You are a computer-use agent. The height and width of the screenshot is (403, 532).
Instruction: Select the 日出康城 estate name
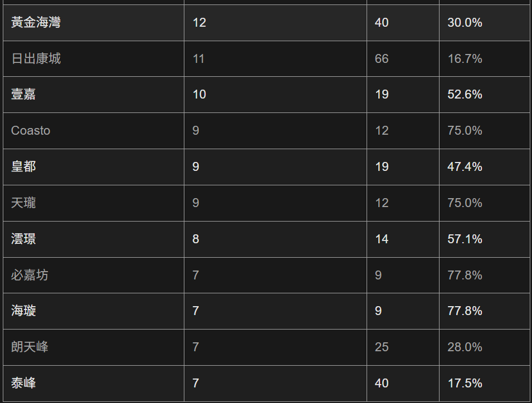(36, 58)
